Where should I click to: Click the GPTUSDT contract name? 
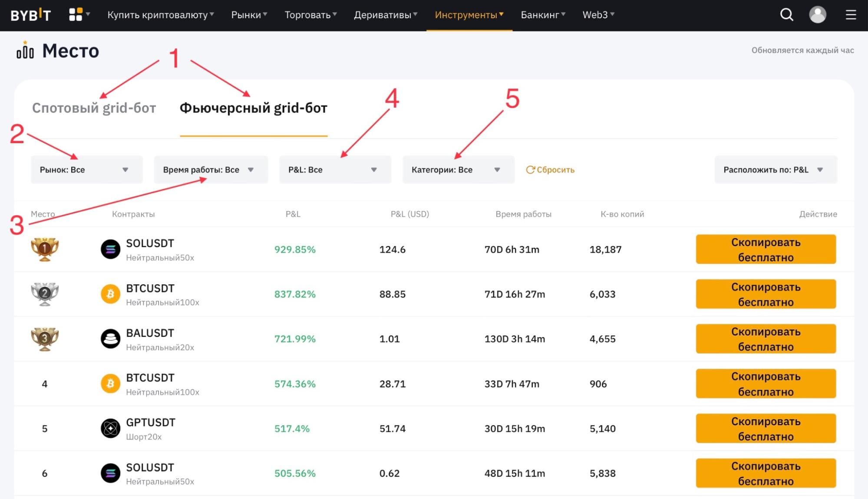click(151, 423)
